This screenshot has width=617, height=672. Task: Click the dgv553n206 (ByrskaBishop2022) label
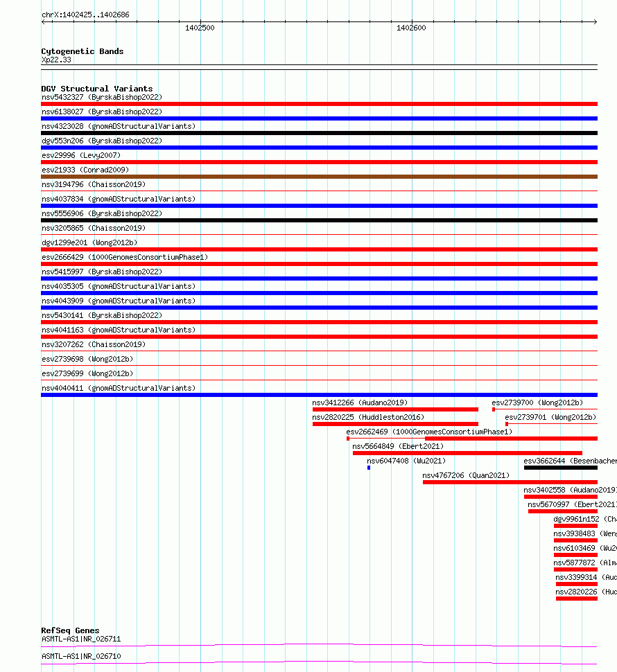pos(102,141)
